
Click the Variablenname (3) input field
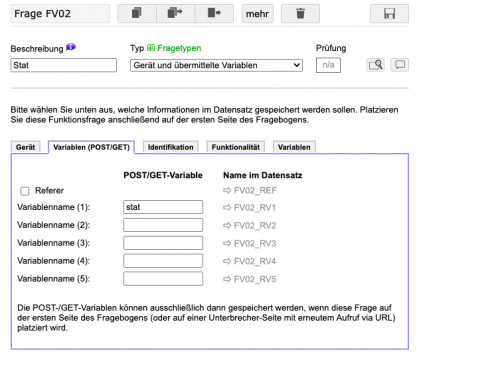click(x=163, y=243)
